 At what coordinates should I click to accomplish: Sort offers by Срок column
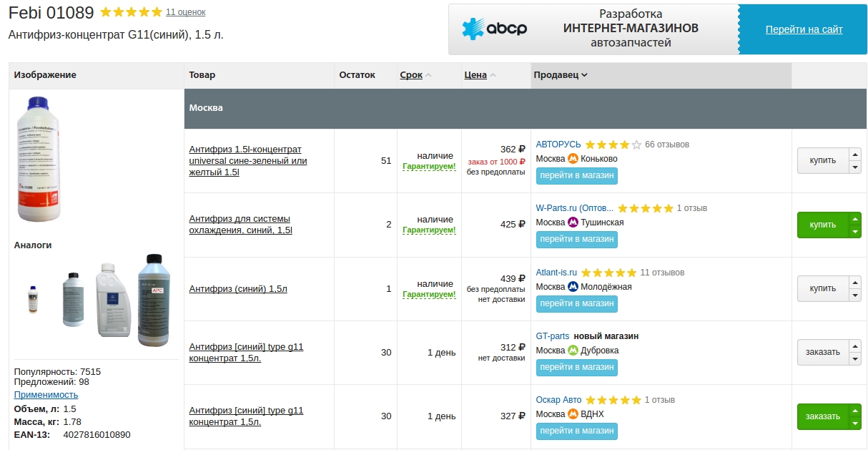click(x=411, y=75)
